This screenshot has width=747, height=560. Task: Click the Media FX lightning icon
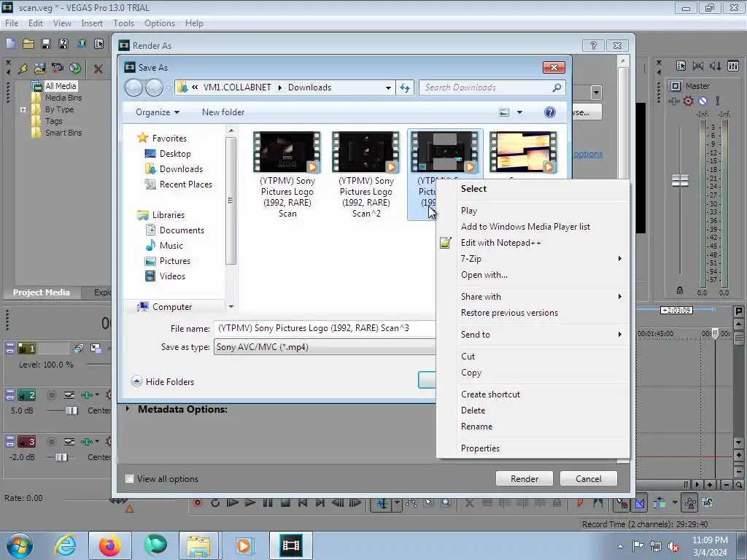(x=23, y=69)
